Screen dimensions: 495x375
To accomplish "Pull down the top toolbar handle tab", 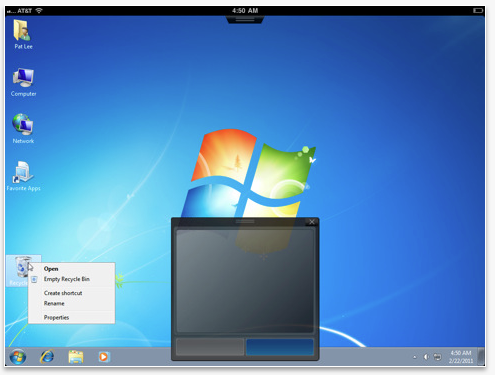I will point(245,20).
